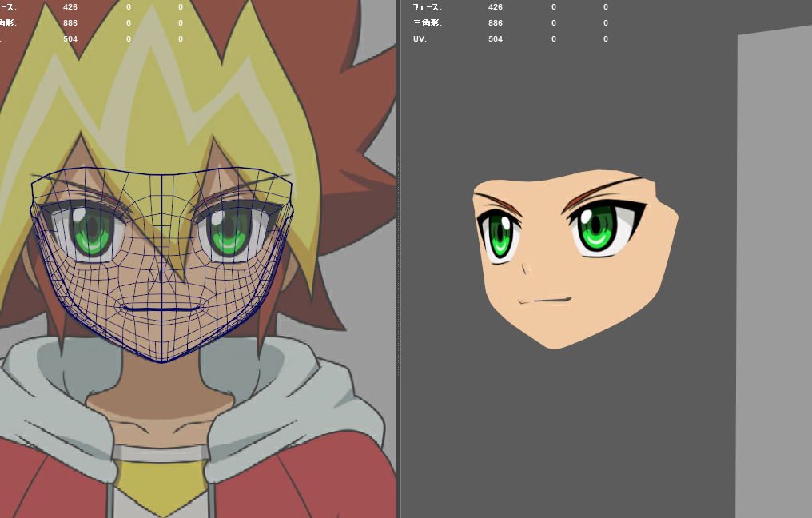This screenshot has width=812, height=518.
Task: Click the last 0 in right viewport UV row
Action: point(605,39)
